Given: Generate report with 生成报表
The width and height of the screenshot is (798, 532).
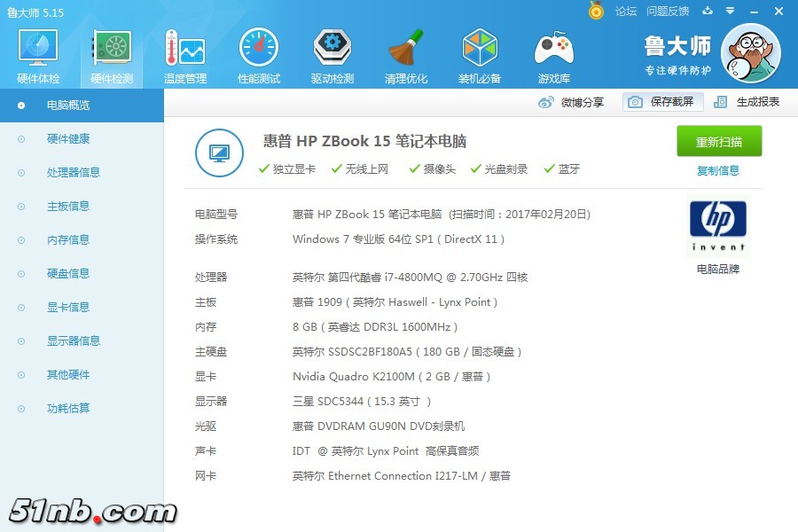Looking at the screenshot, I should pyautogui.click(x=747, y=102).
